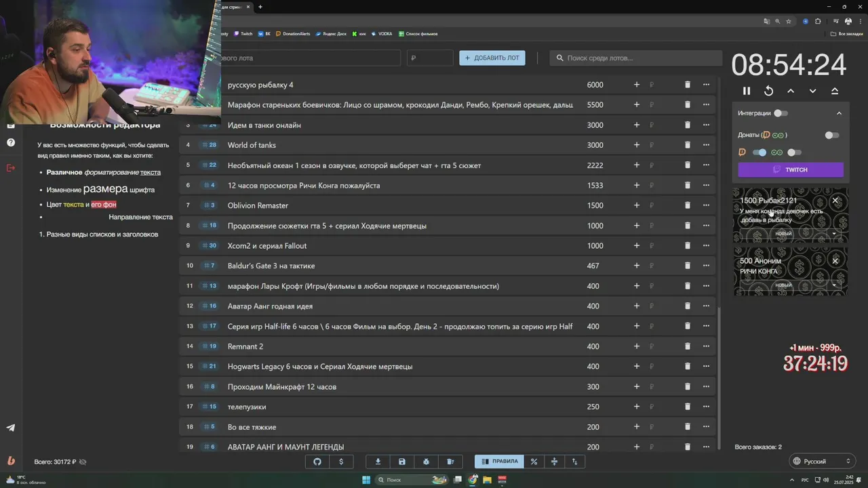Image resolution: width=868 pixels, height=488 pixels.
Task: Dismiss the 500 Аноним donation card
Action: coord(835,261)
